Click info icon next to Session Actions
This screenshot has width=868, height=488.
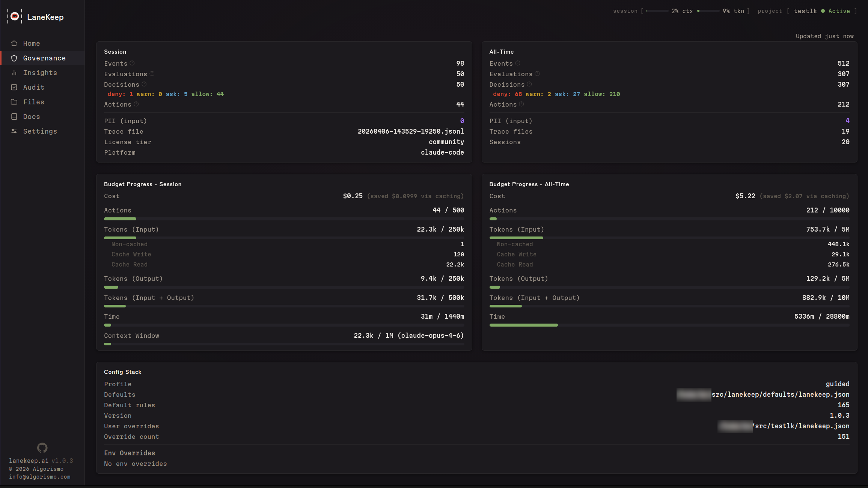coord(136,104)
